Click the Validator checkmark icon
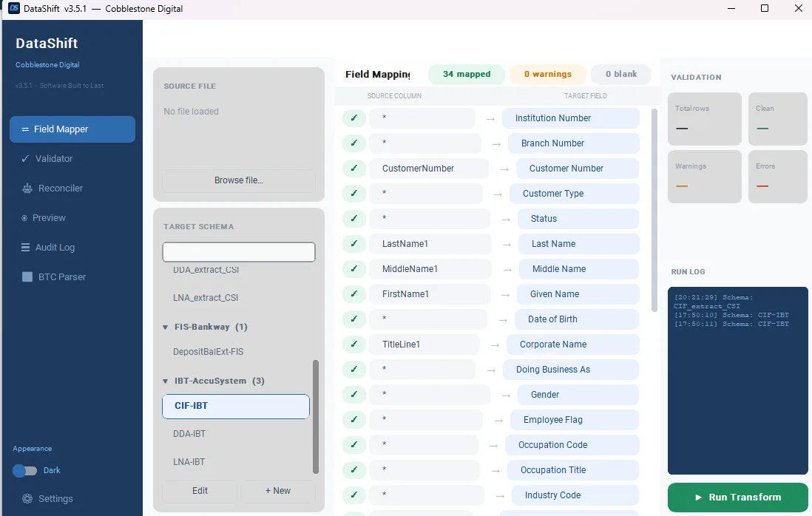The image size is (812, 516). pyautogui.click(x=25, y=159)
